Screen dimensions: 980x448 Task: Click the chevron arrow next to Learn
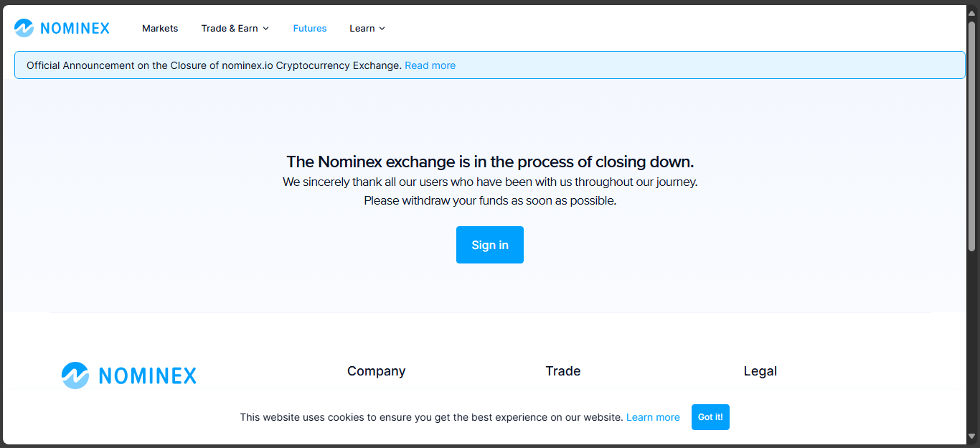pyautogui.click(x=382, y=29)
